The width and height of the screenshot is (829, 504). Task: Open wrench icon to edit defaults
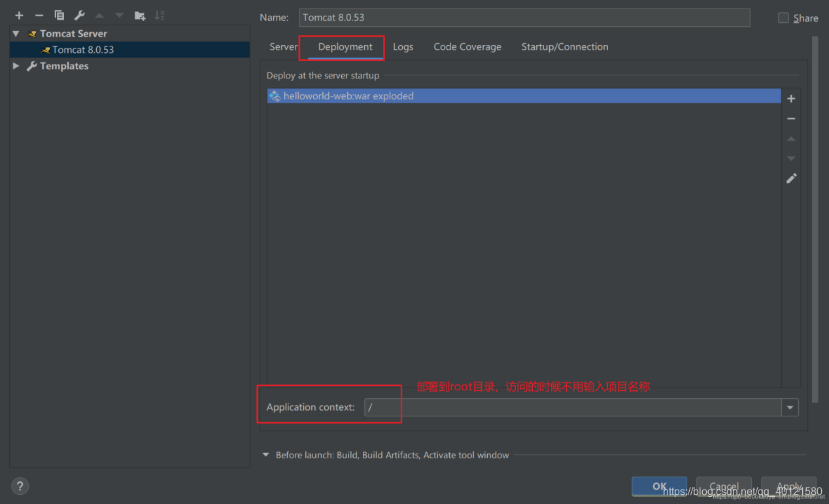tap(79, 15)
